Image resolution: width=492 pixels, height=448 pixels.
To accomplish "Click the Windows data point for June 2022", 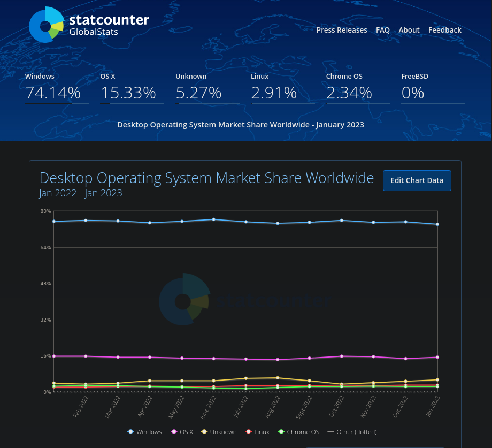I will click(214, 219).
